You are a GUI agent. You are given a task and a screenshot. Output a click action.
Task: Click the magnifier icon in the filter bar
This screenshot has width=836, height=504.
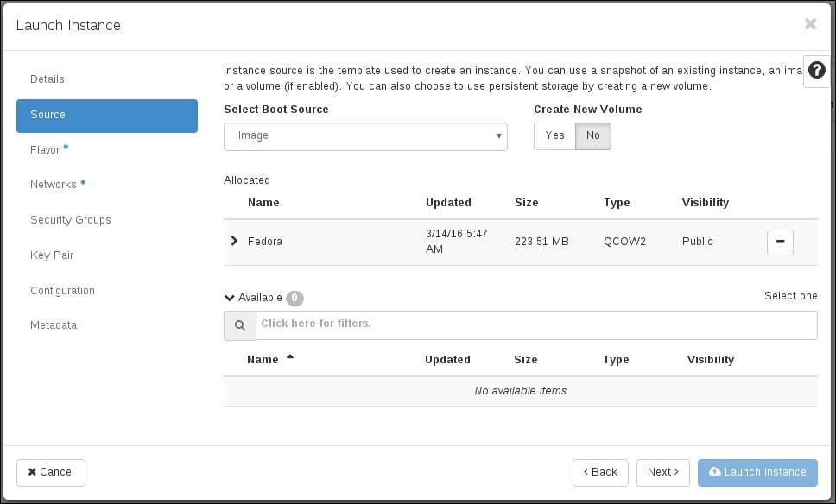coord(240,325)
